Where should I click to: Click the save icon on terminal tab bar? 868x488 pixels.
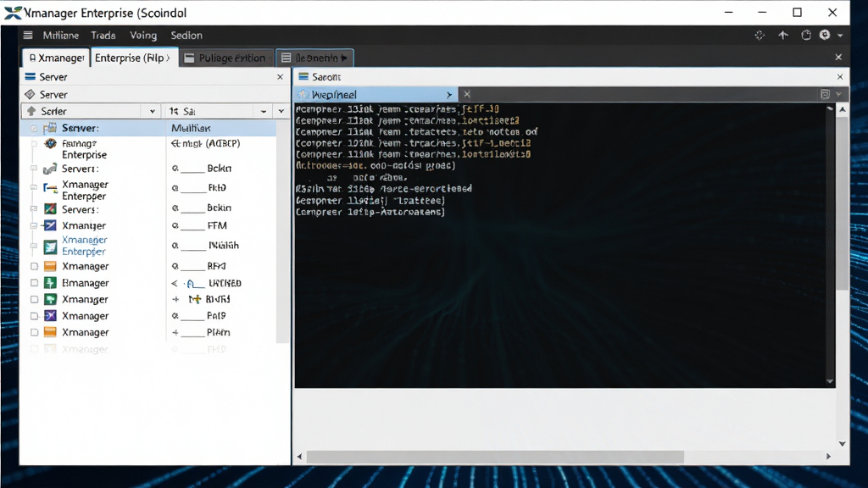pyautogui.click(x=825, y=94)
